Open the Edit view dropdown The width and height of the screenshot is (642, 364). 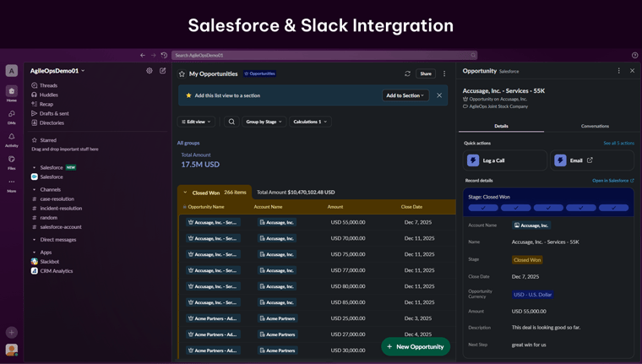click(196, 122)
